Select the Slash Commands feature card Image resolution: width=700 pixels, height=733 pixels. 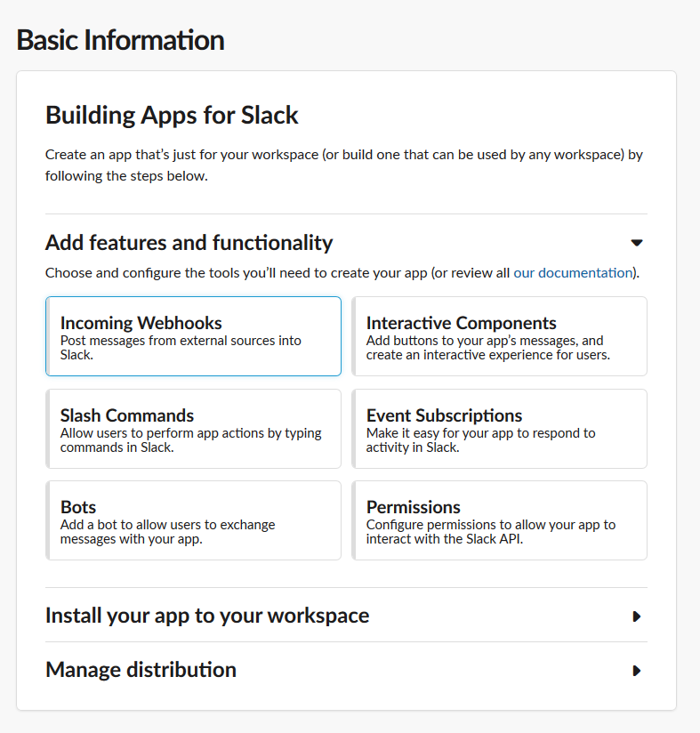pos(194,429)
